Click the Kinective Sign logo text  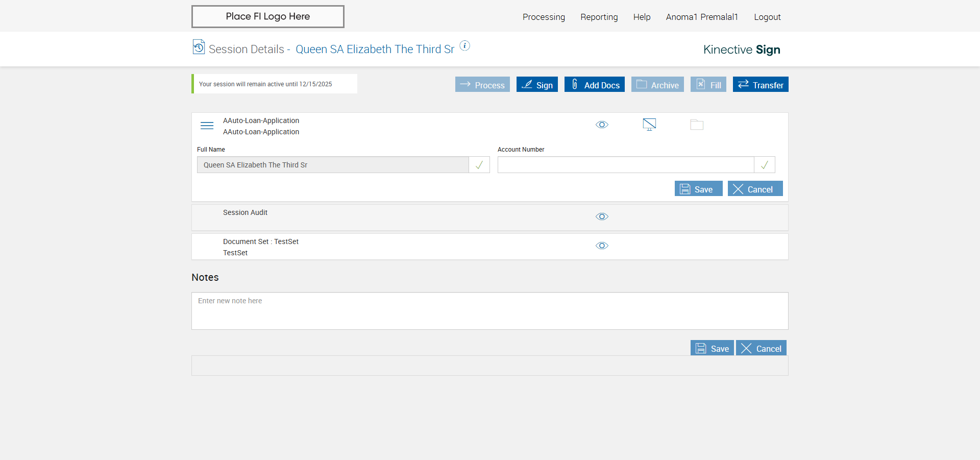[742, 50]
